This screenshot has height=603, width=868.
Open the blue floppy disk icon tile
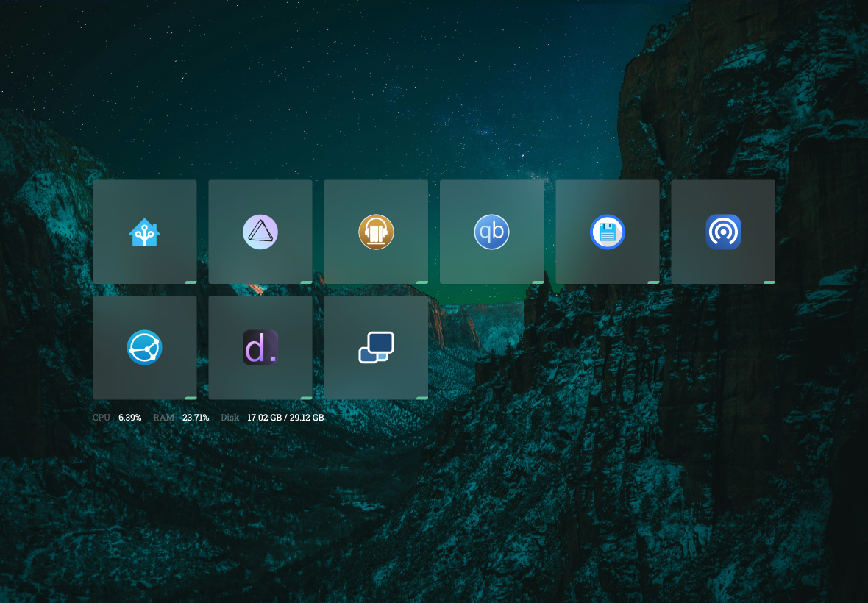click(608, 232)
